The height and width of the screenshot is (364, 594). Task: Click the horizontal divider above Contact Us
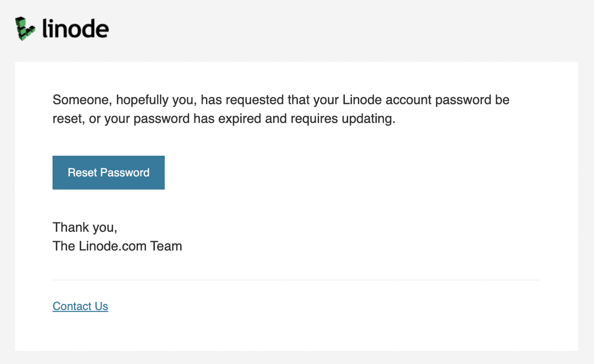pyautogui.click(x=297, y=280)
